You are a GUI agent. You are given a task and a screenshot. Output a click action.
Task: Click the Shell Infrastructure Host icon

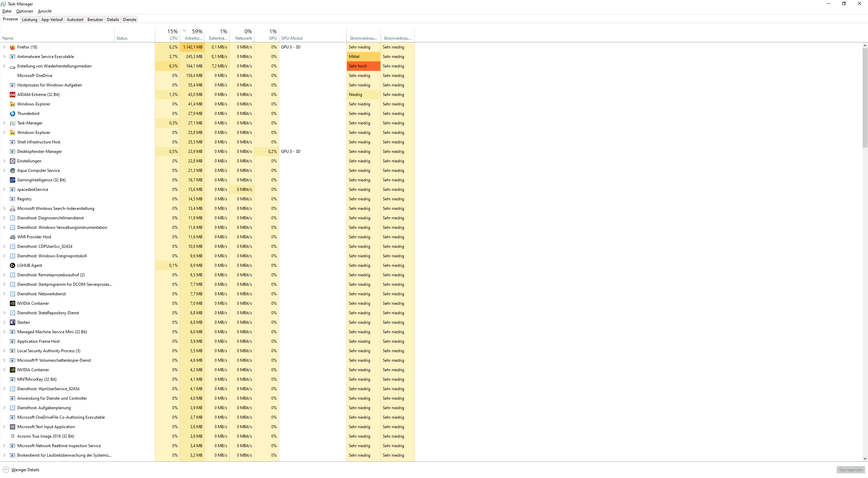[13, 142]
